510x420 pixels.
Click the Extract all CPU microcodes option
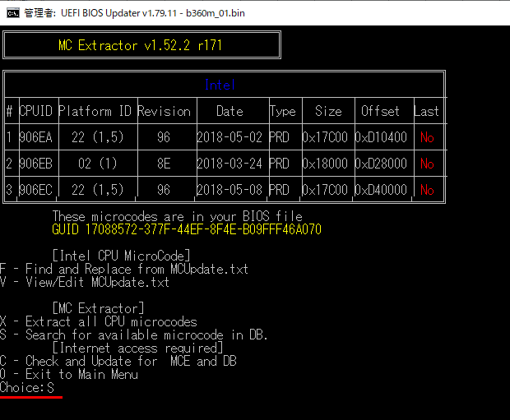point(99,321)
